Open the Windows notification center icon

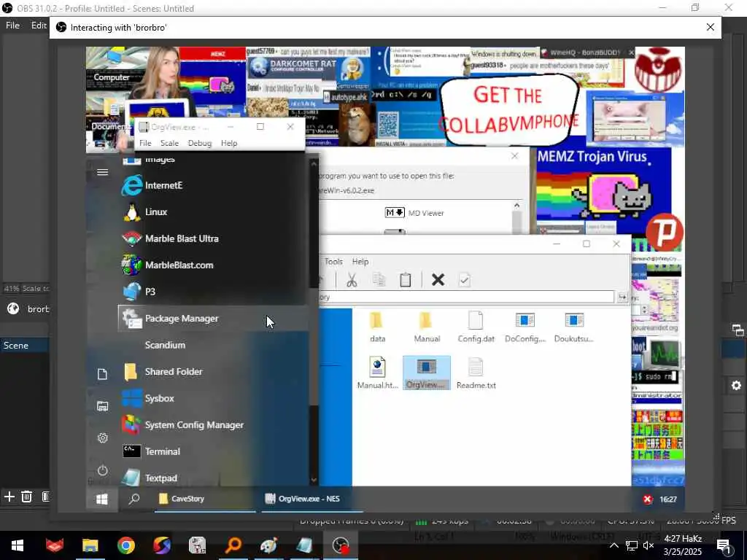pyautogui.click(x=724, y=545)
